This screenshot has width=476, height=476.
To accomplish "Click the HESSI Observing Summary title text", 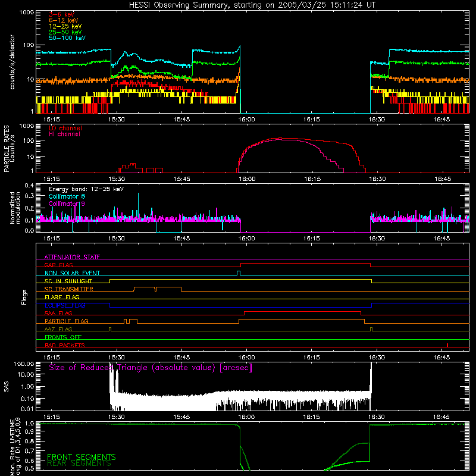I will [x=252, y=5].
